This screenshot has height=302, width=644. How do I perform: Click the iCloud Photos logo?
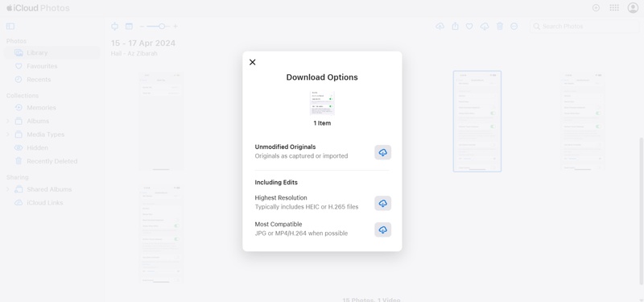point(38,8)
